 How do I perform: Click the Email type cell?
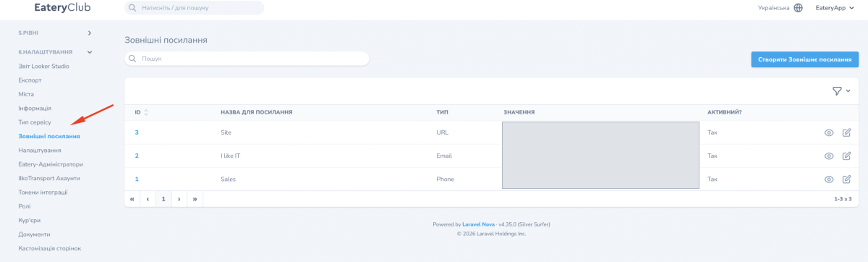pyautogui.click(x=444, y=156)
